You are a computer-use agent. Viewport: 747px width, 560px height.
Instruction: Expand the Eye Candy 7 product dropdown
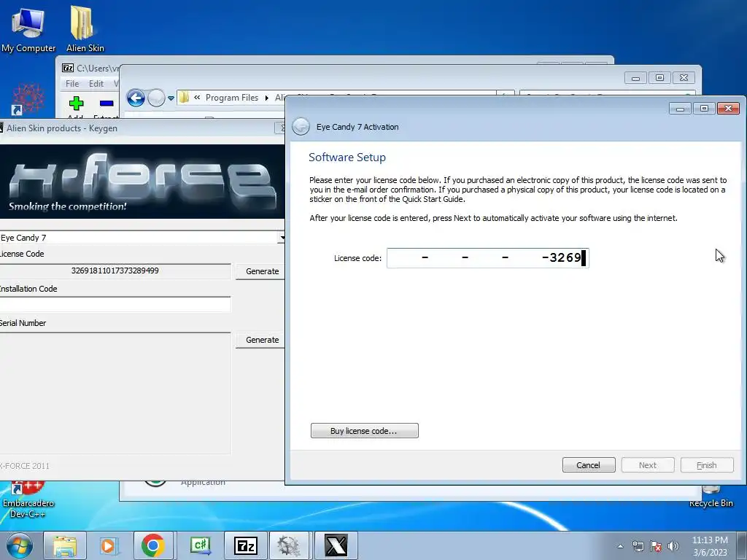pyautogui.click(x=282, y=238)
